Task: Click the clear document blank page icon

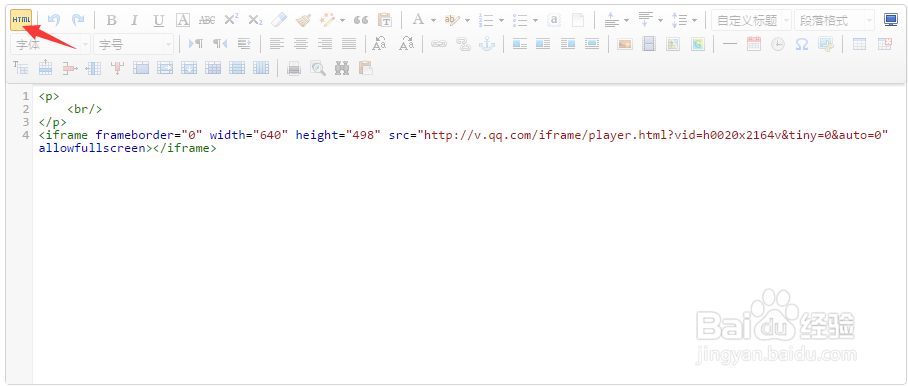Action: [578, 20]
